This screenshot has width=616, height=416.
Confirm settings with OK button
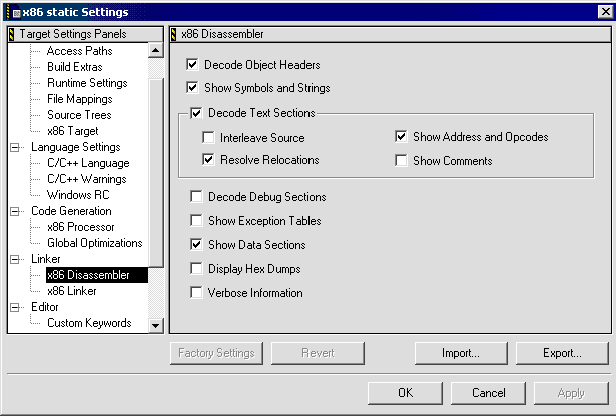point(405,393)
